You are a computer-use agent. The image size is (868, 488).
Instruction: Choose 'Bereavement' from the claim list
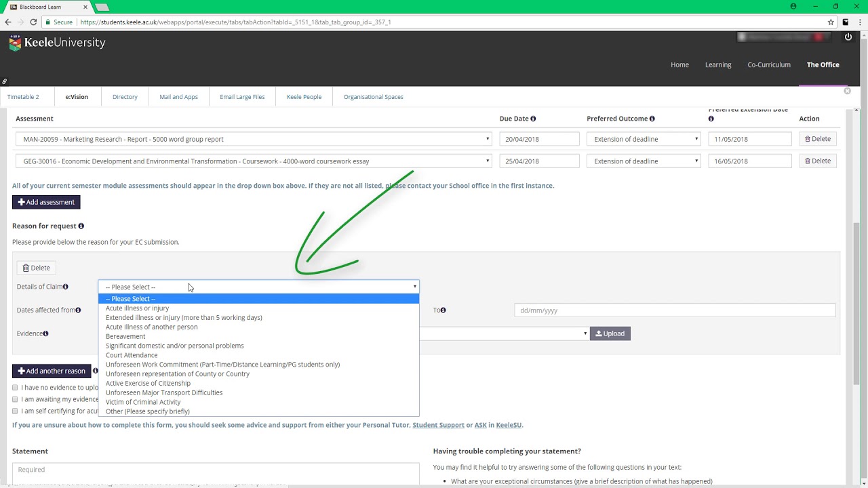[x=259, y=336]
